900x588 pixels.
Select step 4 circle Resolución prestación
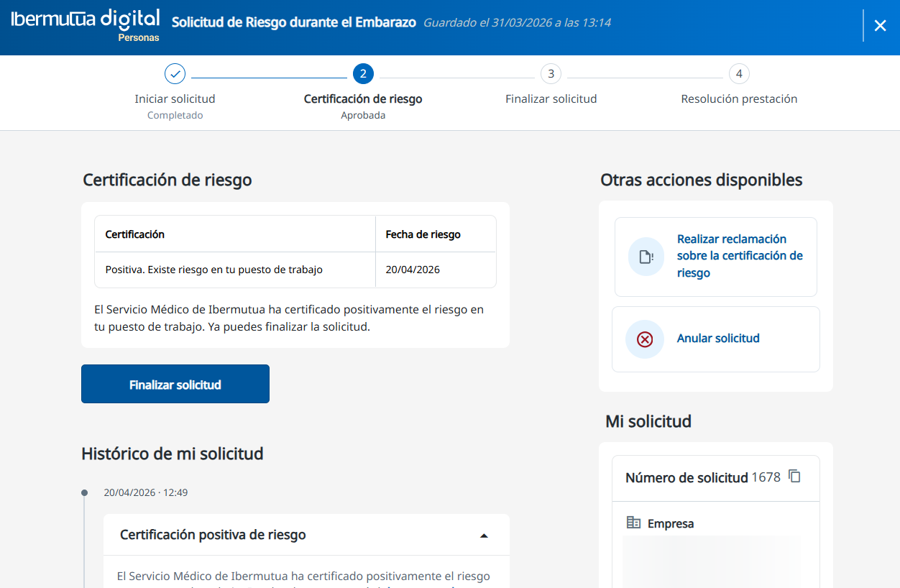(x=739, y=74)
